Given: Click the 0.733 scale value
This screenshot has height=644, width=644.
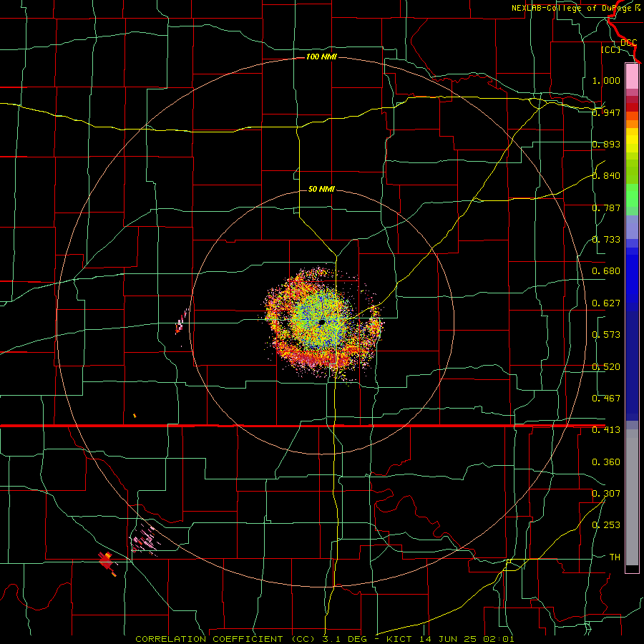Looking at the screenshot, I should click(x=606, y=240).
